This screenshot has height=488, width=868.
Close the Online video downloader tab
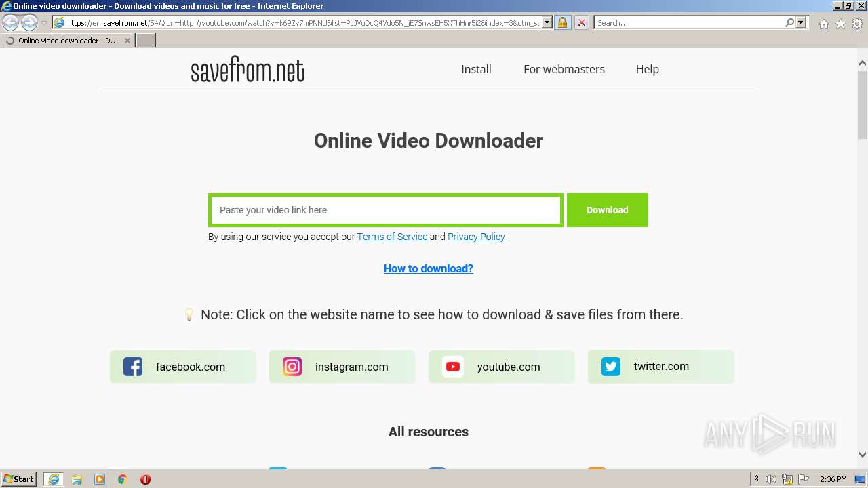point(127,41)
